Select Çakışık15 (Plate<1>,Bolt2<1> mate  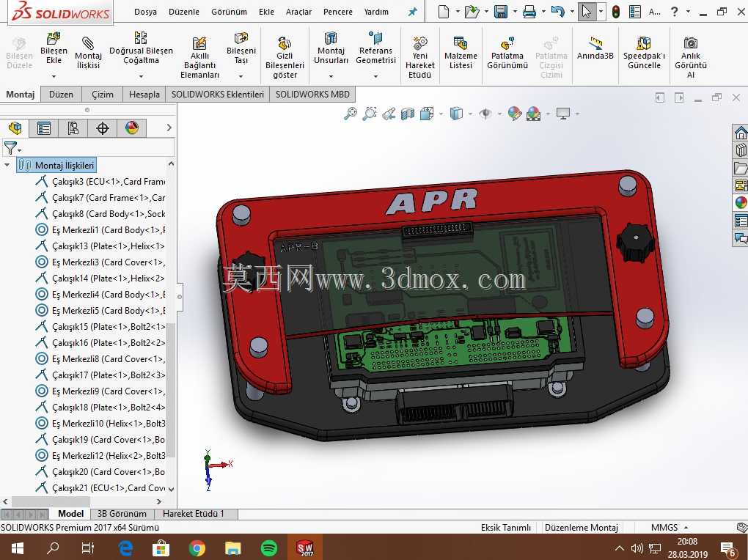pyautogui.click(x=100, y=327)
